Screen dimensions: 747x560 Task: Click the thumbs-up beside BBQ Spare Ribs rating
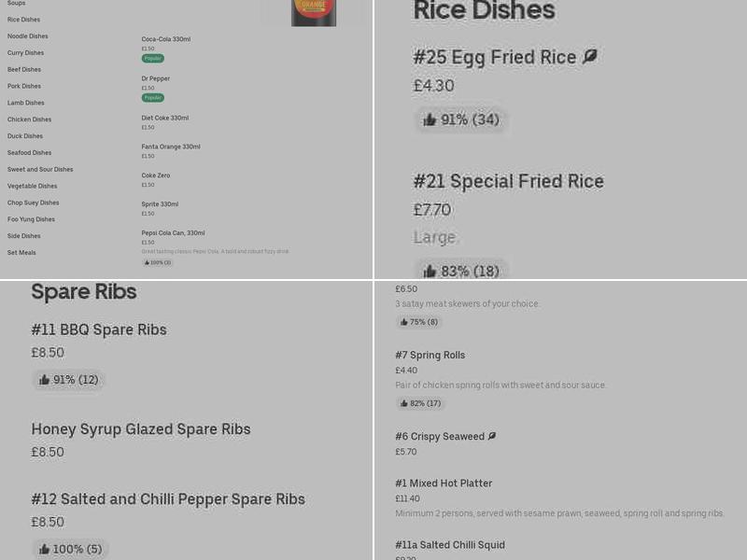point(44,379)
